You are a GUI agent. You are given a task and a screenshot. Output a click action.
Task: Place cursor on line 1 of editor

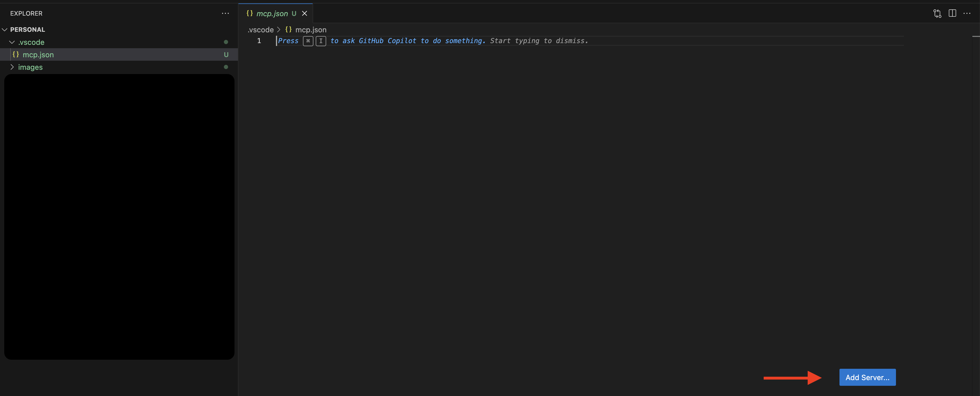pos(590,41)
